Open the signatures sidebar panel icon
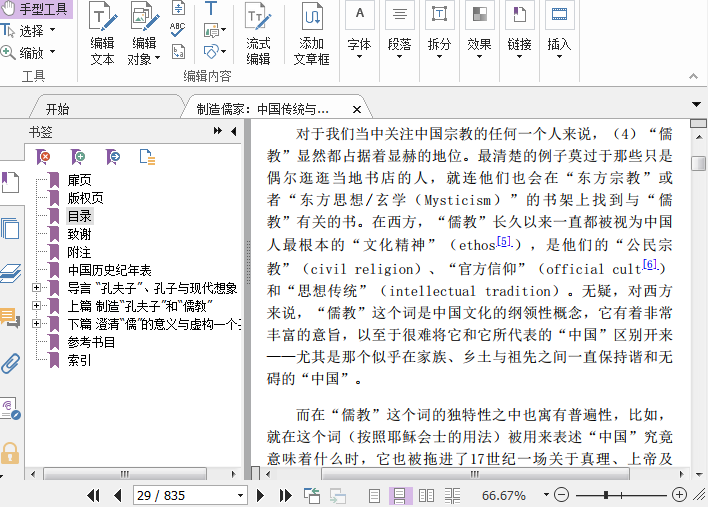Screen dimensions: 708x507 tap(10, 409)
